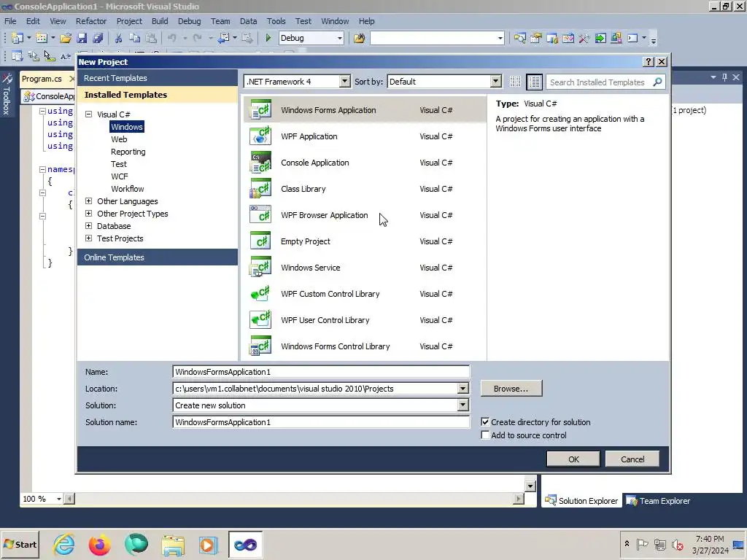The image size is (747, 560).
Task: Open the taskbar file explorer folder
Action: (172, 544)
